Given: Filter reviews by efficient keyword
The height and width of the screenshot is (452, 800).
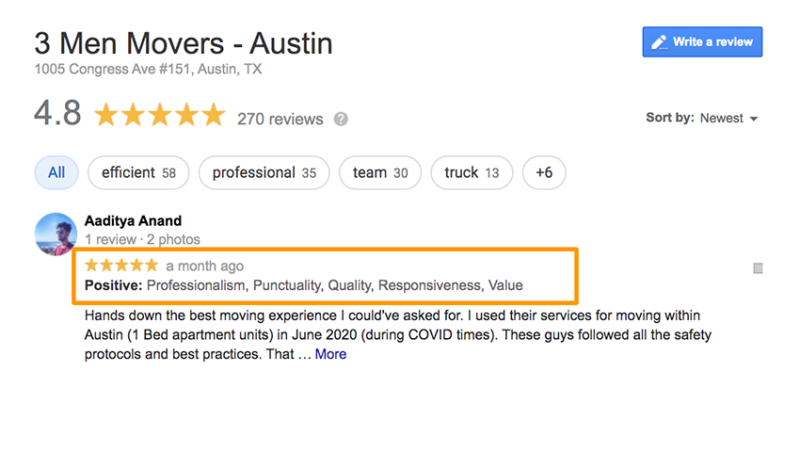Looking at the screenshot, I should coord(138,172).
